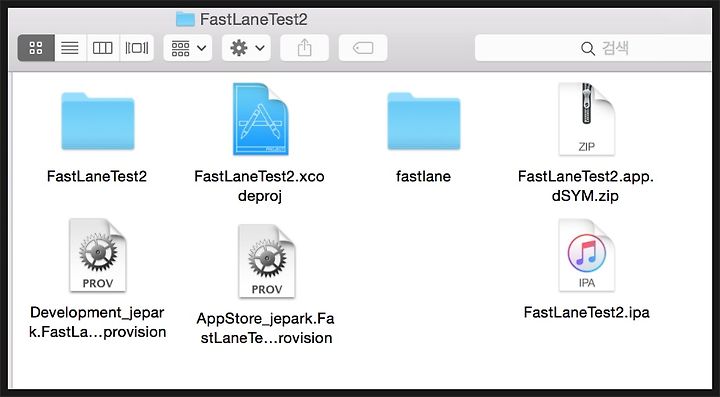This screenshot has width=720, height=397.
Task: Select the AppStore_jepark provisioning profile icon
Action: [x=267, y=262]
